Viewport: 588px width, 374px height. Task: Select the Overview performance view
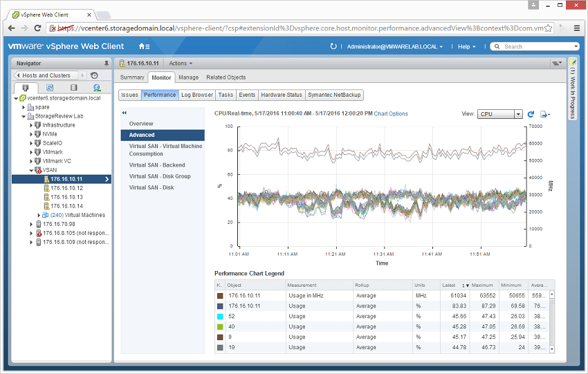pyautogui.click(x=163, y=124)
